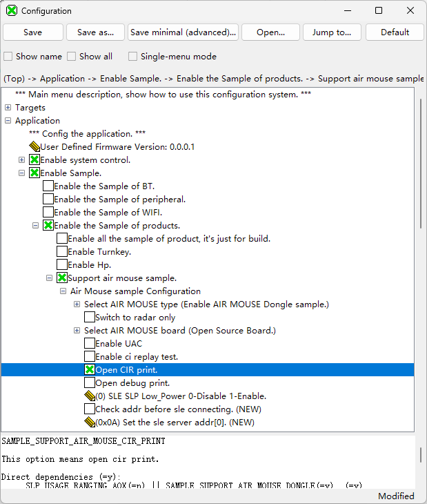The height and width of the screenshot is (504, 427).
Task: Click the green X icon for Enable Sample
Action: coord(34,173)
